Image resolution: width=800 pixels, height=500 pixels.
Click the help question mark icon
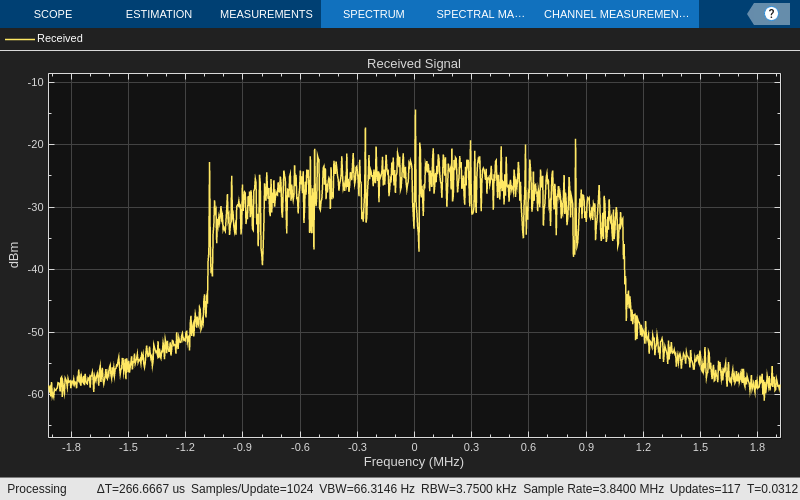coord(771,14)
